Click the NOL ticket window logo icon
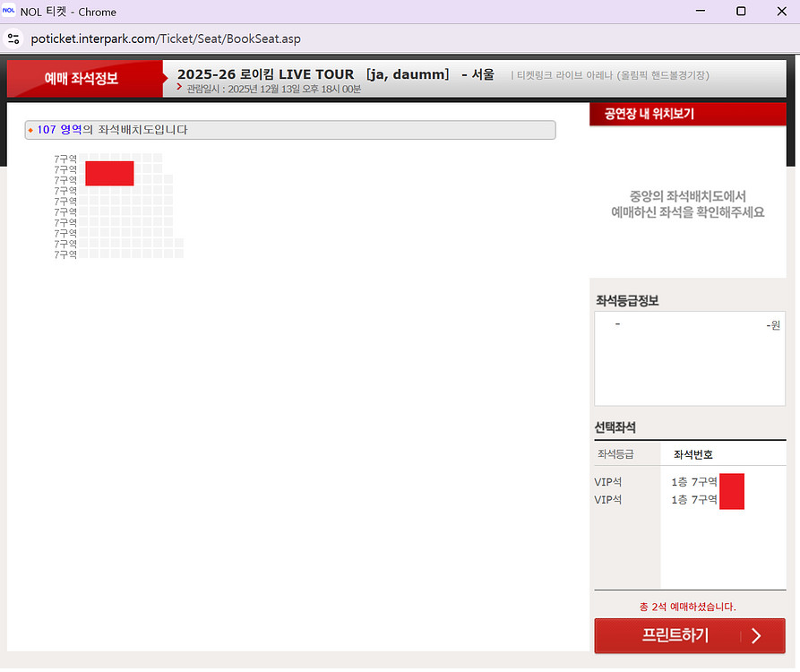800x672 pixels. (9, 12)
